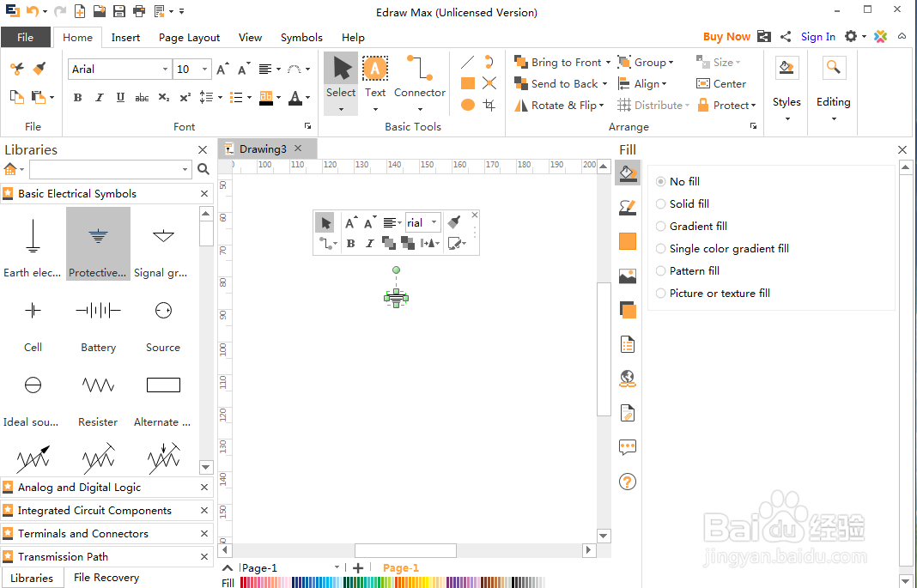
Task: Expand Terminals and Connectors library
Action: pos(106,534)
